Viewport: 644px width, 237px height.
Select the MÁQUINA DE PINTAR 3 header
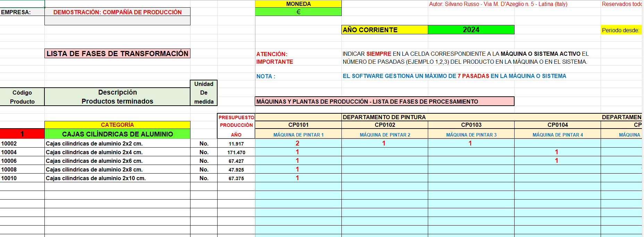click(471, 134)
